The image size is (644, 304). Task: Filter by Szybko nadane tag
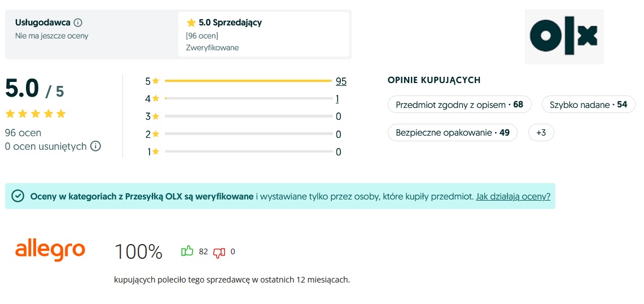(x=588, y=105)
